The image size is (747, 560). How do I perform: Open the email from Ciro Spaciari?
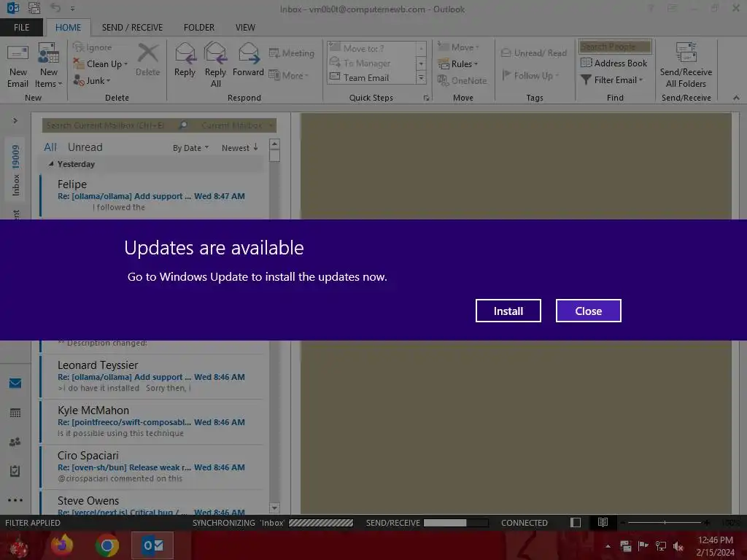[152, 467]
